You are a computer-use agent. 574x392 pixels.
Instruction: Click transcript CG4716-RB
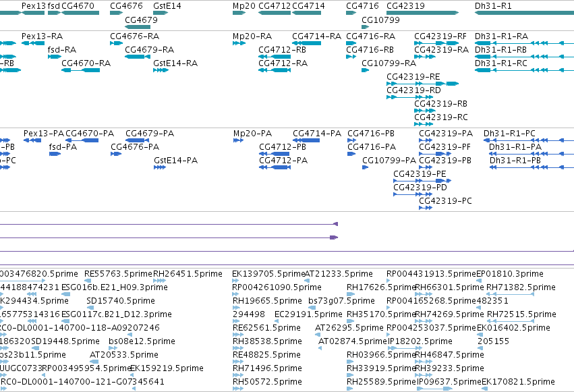[x=351, y=57]
